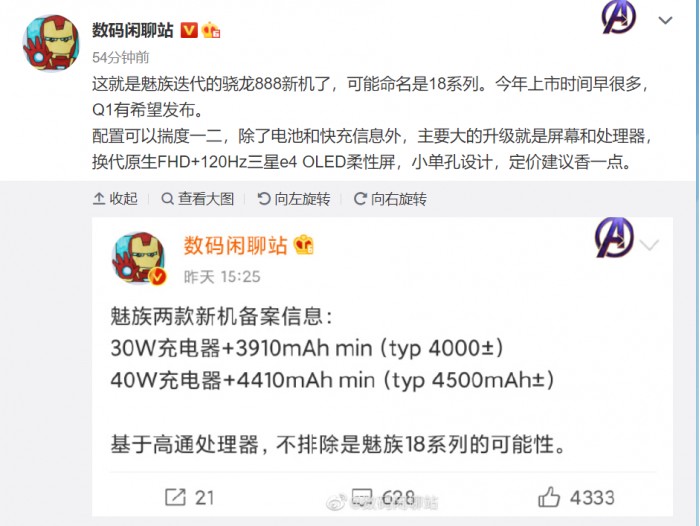This screenshot has width=700, height=526.
Task: Click the crown membership badge beside the top username
Action: [x=211, y=30]
